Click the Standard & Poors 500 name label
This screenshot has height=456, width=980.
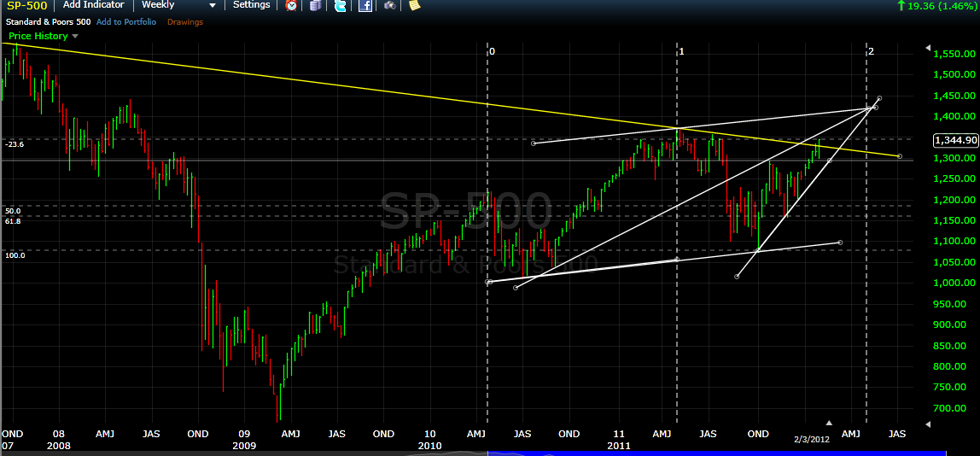(x=48, y=22)
